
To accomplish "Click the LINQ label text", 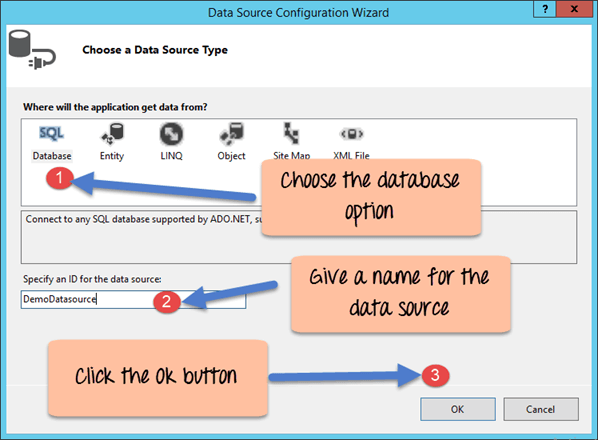I will click(172, 156).
